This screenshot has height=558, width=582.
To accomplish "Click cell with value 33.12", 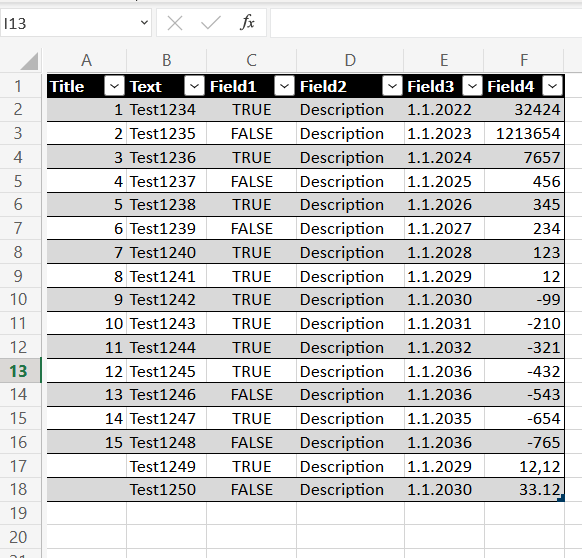I will [524, 490].
